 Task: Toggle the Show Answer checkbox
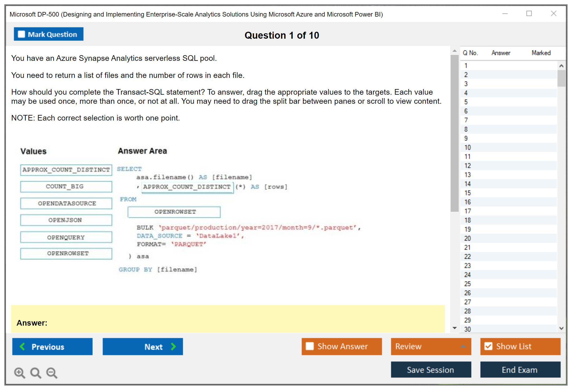coord(310,346)
